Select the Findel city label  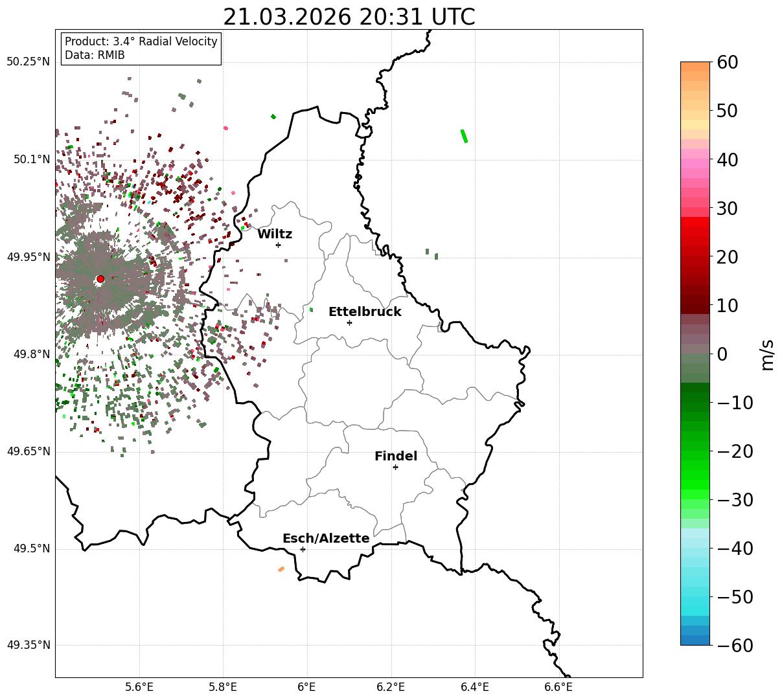click(x=396, y=457)
